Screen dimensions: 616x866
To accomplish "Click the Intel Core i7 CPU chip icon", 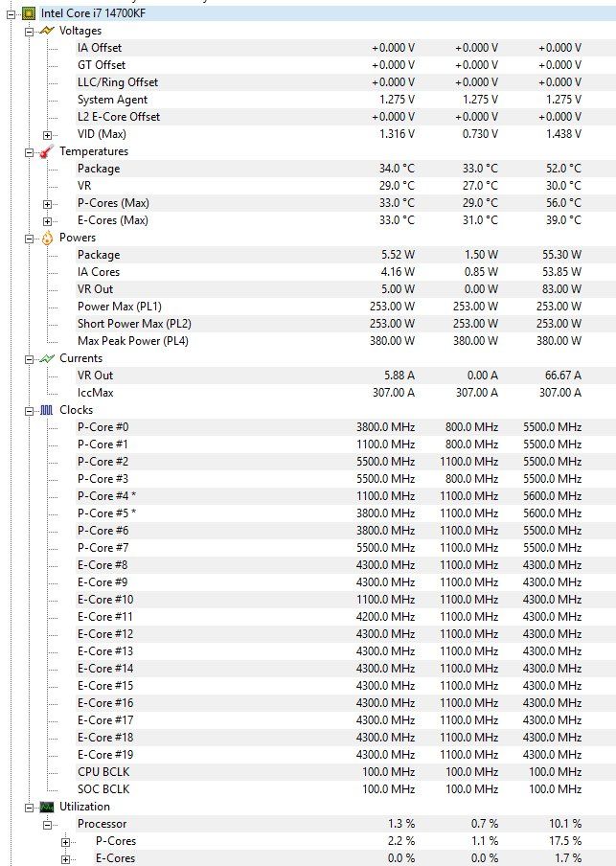I will (29, 13).
